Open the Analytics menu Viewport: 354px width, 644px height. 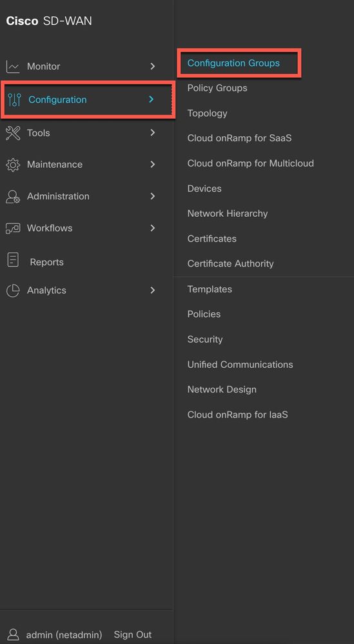click(x=46, y=290)
